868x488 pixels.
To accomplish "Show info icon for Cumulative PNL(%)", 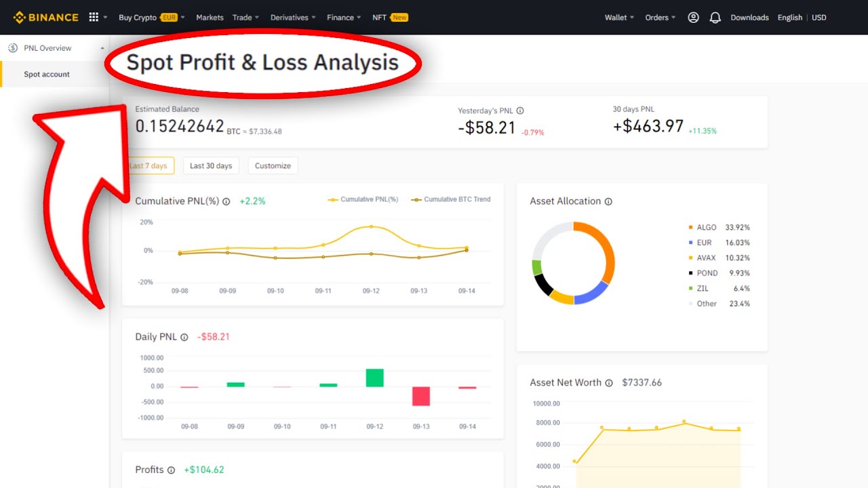I will pos(226,201).
